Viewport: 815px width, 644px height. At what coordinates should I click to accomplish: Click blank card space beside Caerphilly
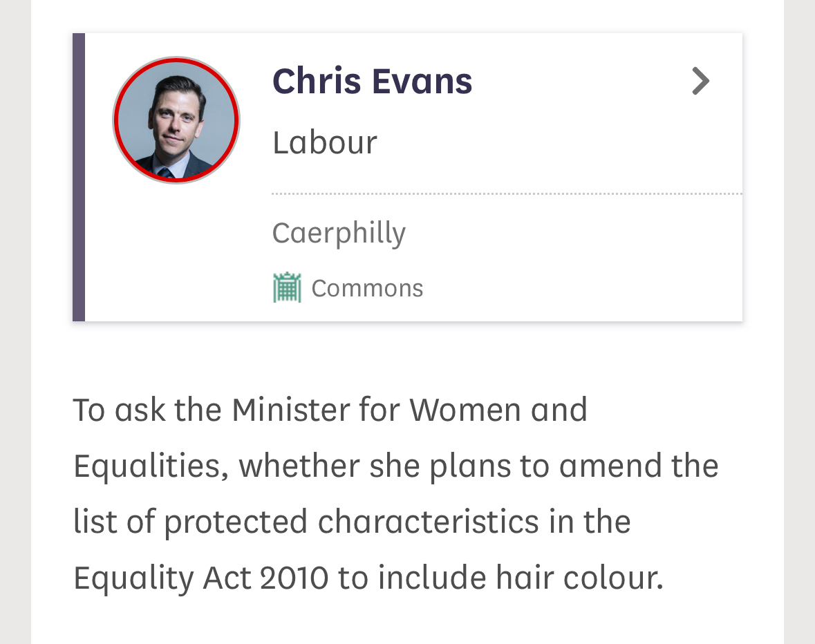tap(572, 233)
